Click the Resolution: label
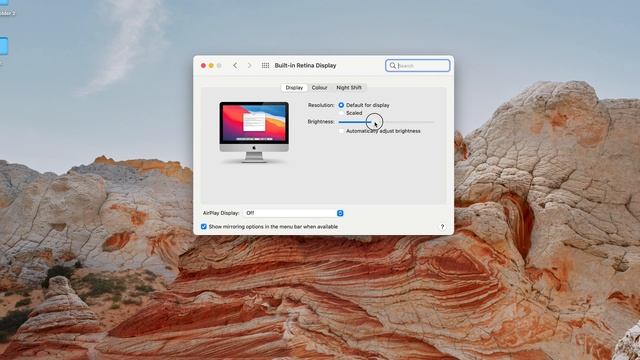The width and height of the screenshot is (640, 360). 321,105
